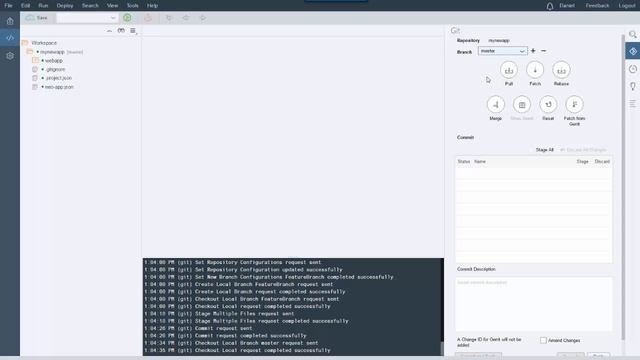
Task: Click the Save button in the toolbar
Action: coord(37,18)
